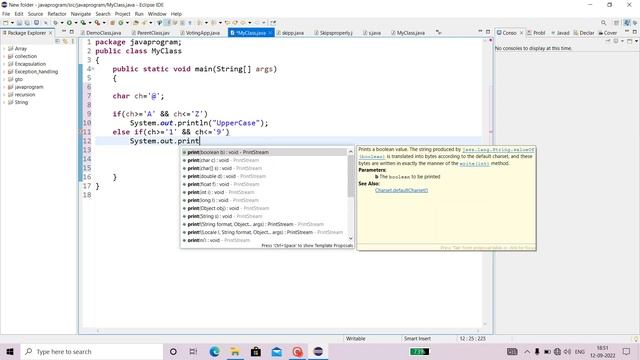Click Display Selected Console icon
640x360 pixels.
click(616, 41)
